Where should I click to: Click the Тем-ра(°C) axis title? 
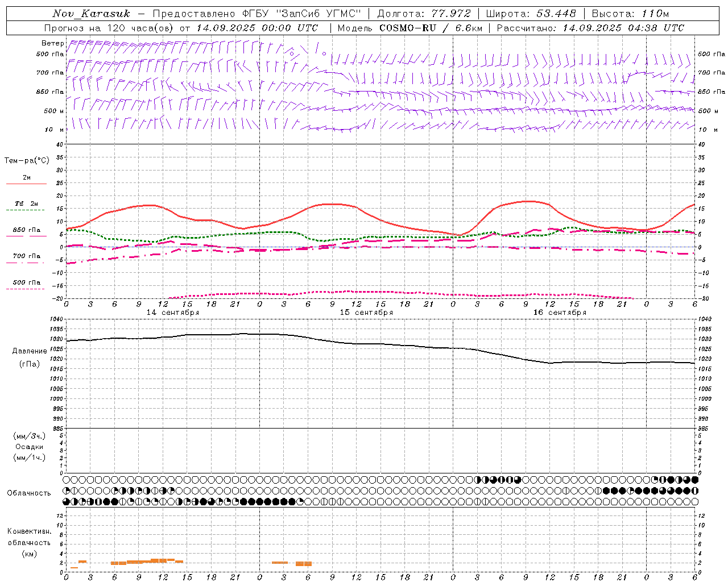pos(27,160)
